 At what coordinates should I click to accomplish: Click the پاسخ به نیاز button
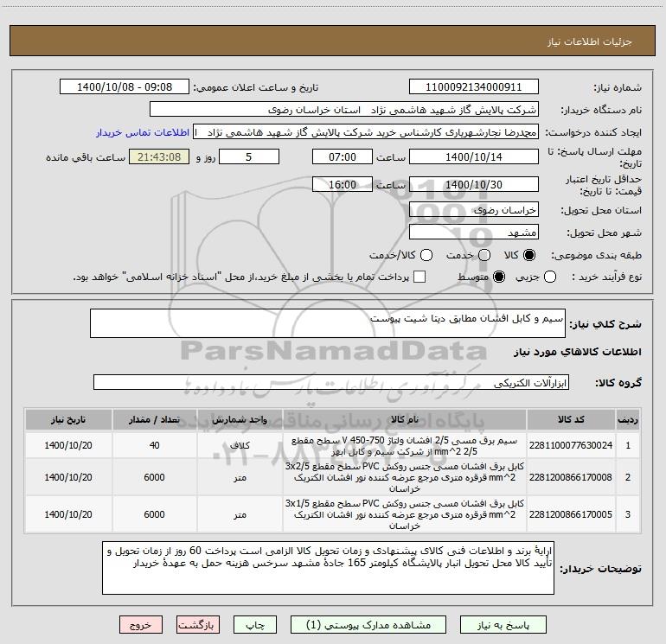503,625
